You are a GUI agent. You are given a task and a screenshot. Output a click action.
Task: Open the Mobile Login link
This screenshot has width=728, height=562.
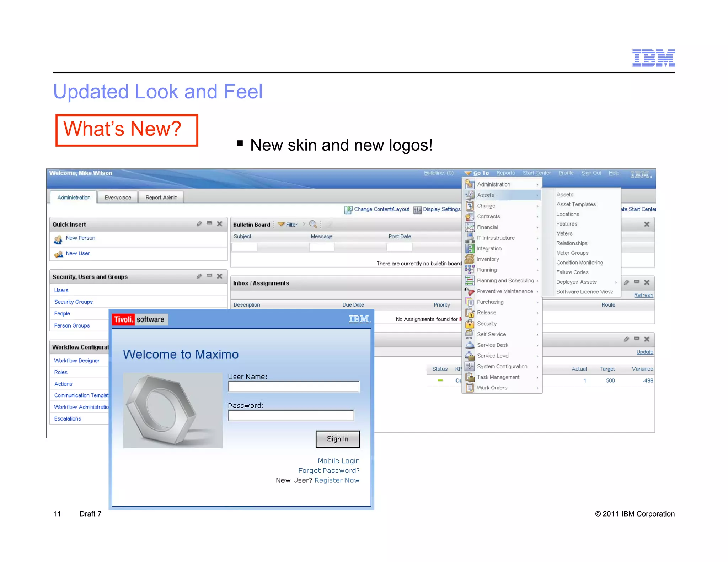pos(338,461)
